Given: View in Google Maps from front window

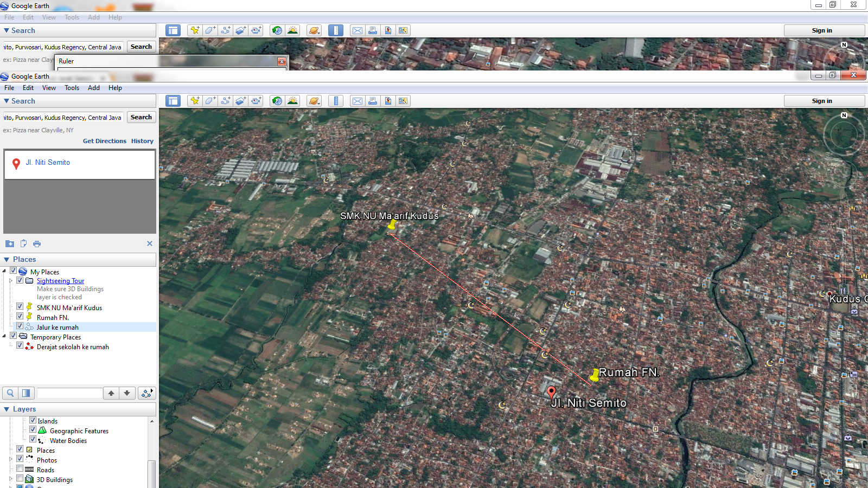Looking at the screenshot, I should pos(403,101).
